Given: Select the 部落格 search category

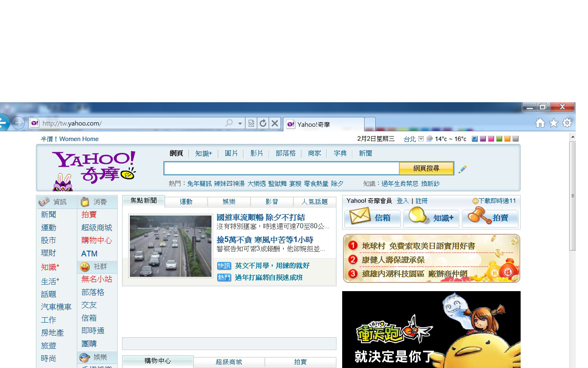Looking at the screenshot, I should click(x=285, y=153).
